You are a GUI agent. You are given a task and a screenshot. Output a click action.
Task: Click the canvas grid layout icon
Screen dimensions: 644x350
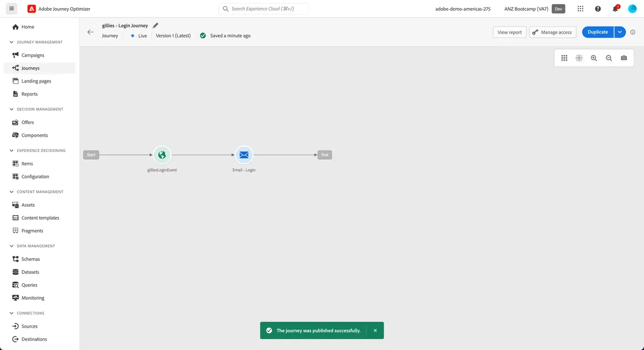click(x=565, y=58)
